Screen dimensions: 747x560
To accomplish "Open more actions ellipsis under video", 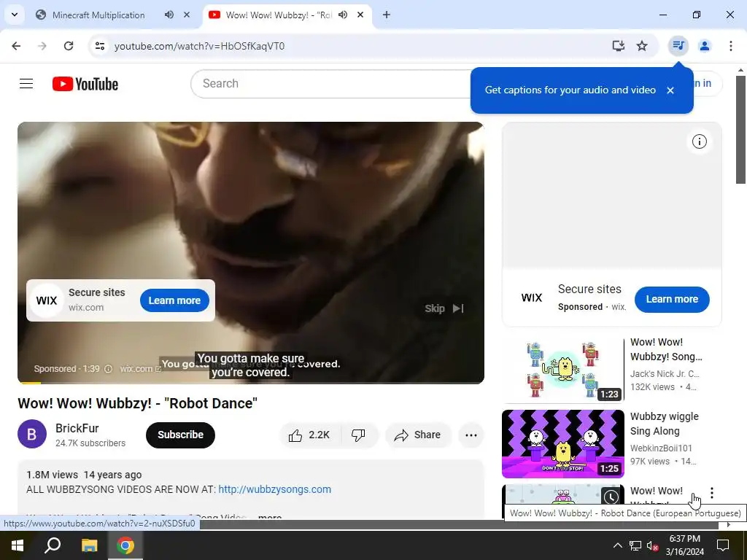I will [471, 435].
